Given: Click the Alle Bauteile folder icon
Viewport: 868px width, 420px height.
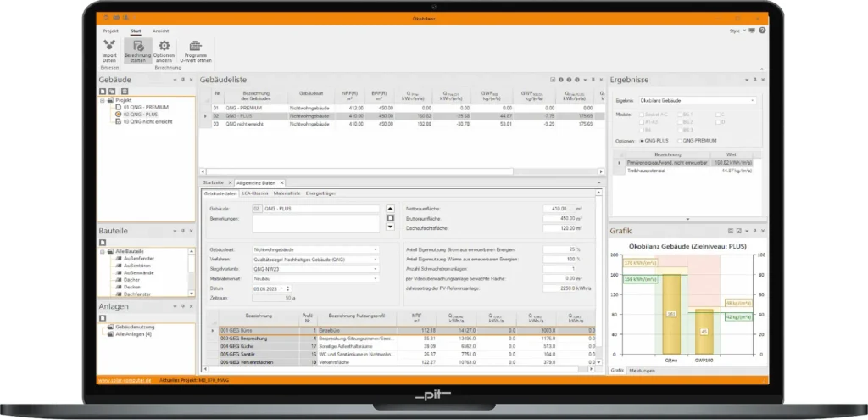Looking at the screenshot, I should click(x=110, y=251).
